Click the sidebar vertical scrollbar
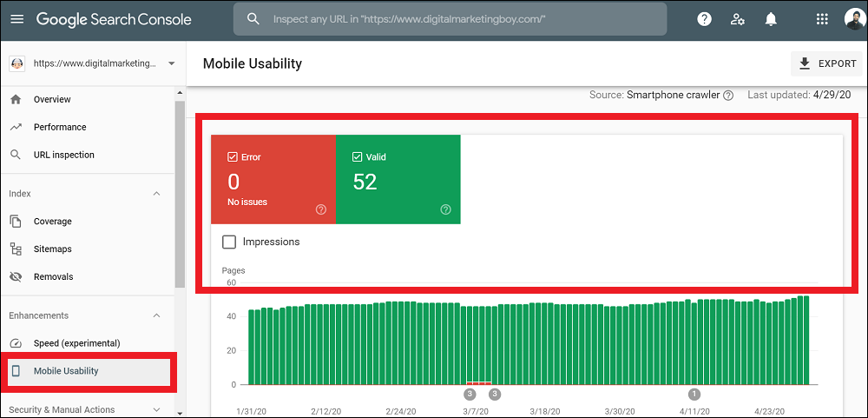Viewport: 868px width, 418px height. click(x=180, y=194)
